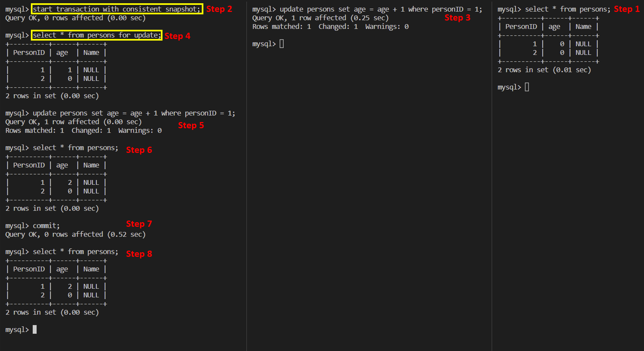Click the empty prompt cursor in middle terminal

coord(282,44)
